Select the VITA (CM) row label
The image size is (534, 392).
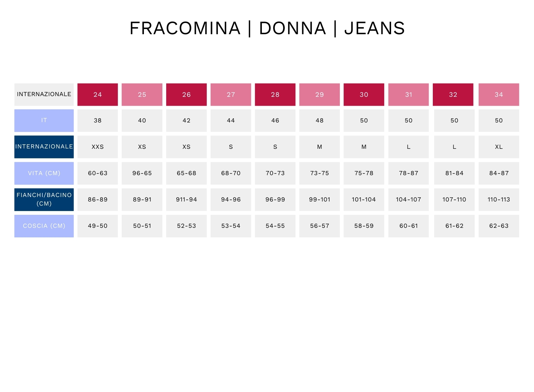[44, 173]
